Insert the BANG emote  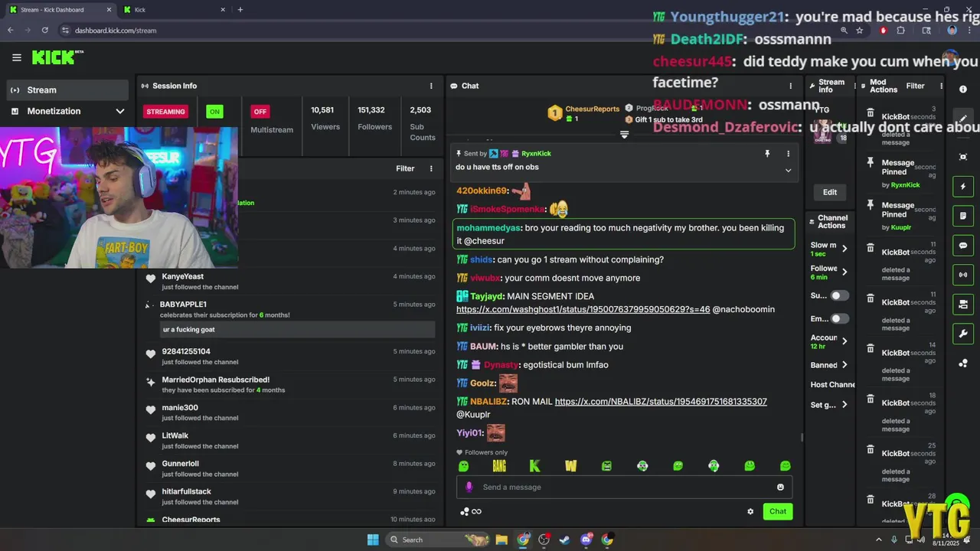(499, 465)
